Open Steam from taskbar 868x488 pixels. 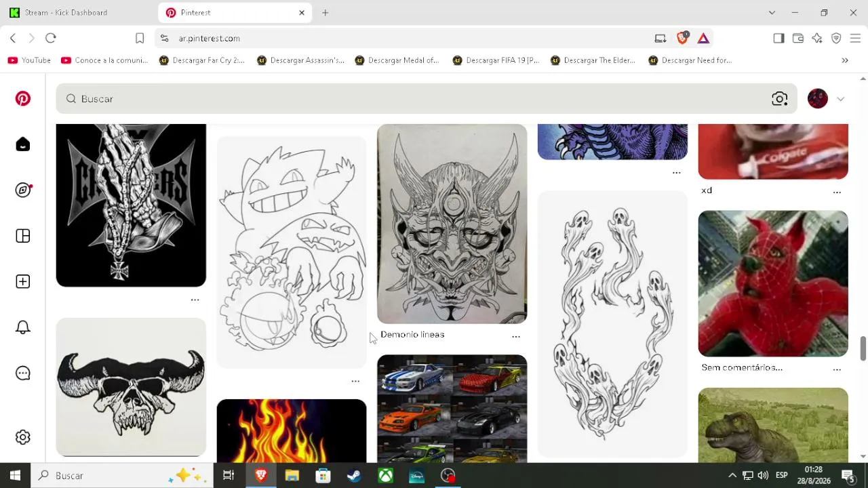click(354, 476)
